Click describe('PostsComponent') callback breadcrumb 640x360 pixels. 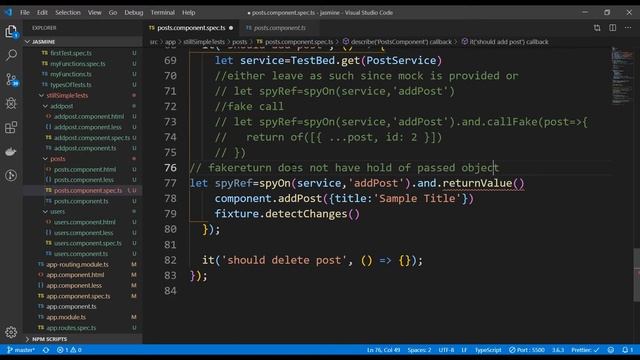[401, 42]
